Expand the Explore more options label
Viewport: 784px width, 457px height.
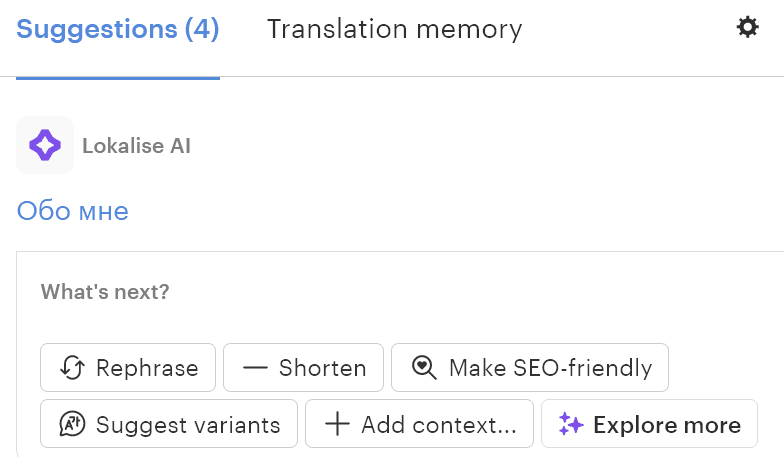point(667,425)
